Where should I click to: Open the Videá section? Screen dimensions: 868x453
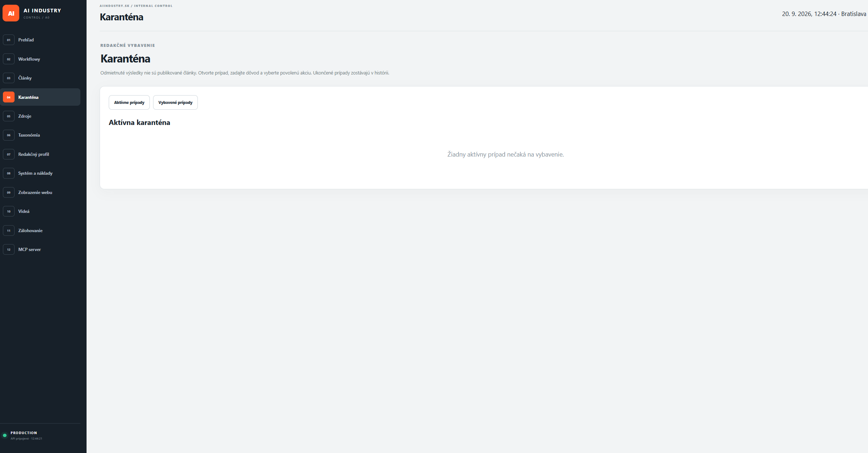click(40, 211)
